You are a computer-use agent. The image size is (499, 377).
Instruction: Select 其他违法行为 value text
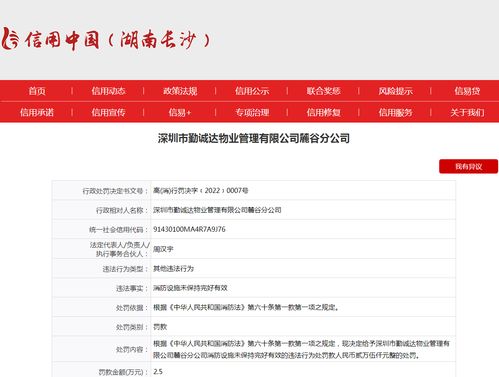point(173,268)
